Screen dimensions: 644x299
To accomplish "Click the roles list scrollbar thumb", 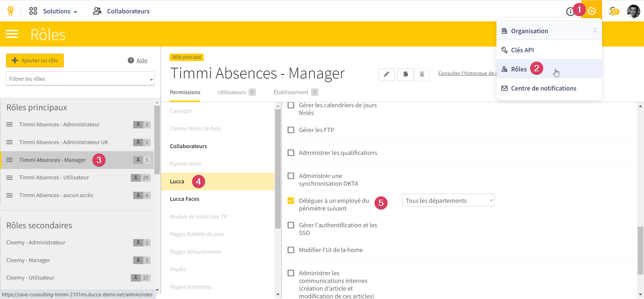I will coord(157,140).
